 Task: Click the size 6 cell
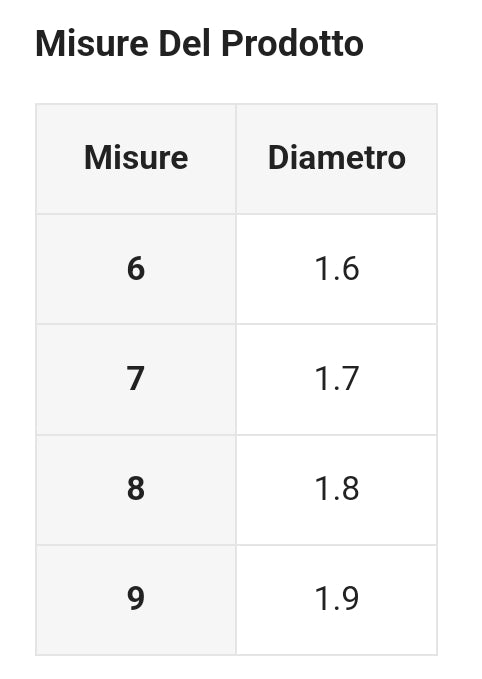pos(136,269)
